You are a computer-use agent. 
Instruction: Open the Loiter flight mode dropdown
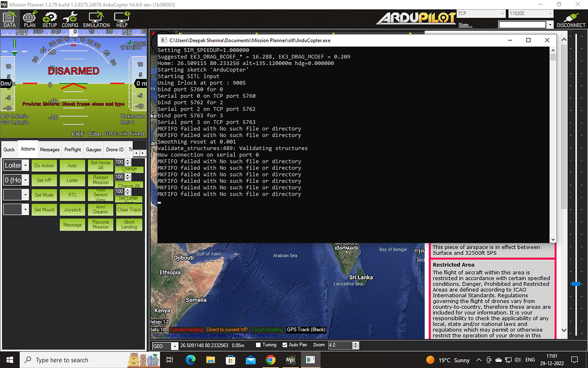(25, 165)
